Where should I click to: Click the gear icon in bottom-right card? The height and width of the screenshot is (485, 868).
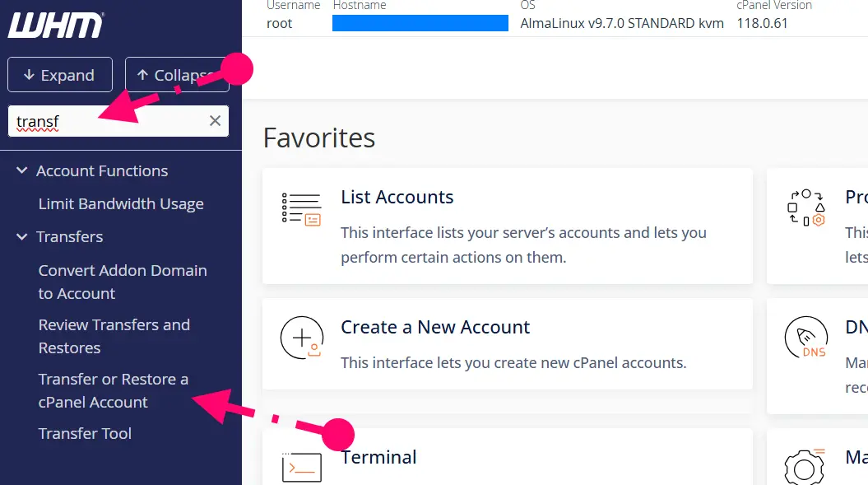coord(805,466)
